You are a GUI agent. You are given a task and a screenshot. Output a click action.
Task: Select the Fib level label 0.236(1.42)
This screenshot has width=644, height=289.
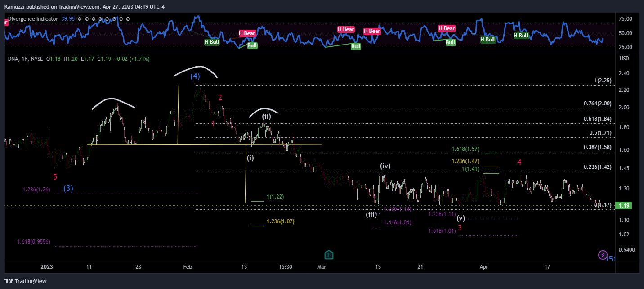click(598, 167)
